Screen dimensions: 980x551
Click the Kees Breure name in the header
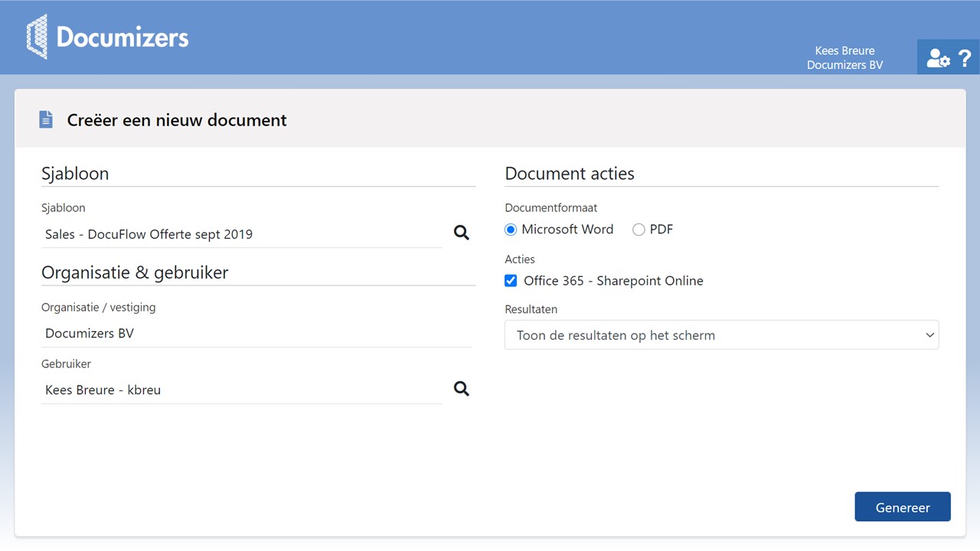[x=844, y=51]
